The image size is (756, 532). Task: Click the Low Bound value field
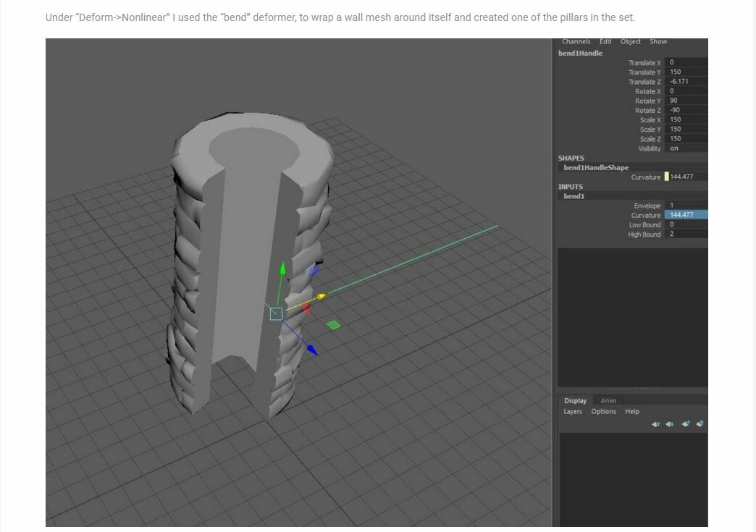(x=686, y=224)
